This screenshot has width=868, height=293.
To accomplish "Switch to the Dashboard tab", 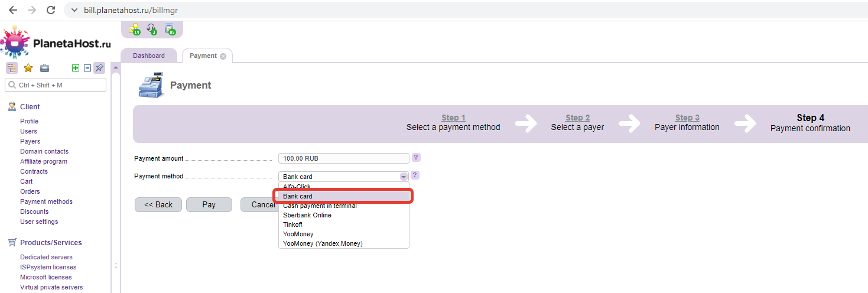I will (x=149, y=56).
